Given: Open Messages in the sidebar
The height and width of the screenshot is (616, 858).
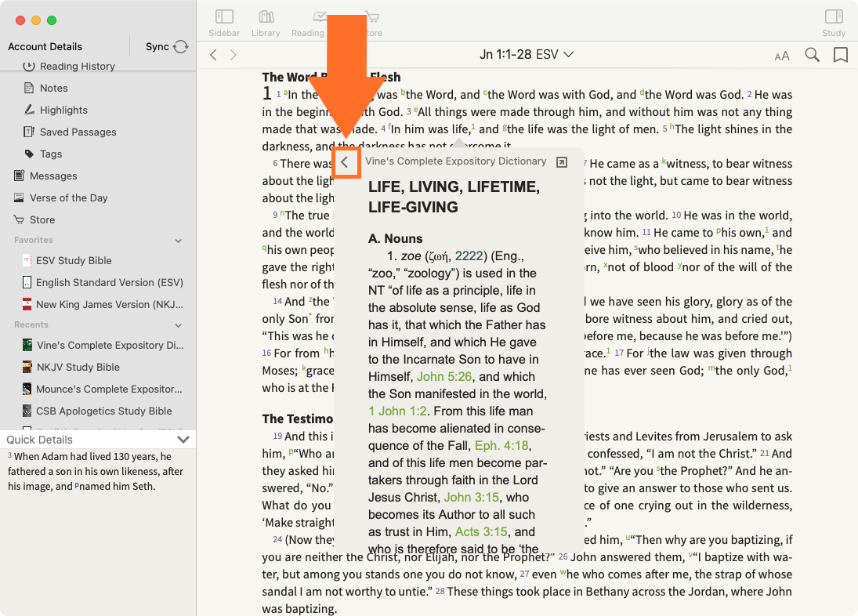Looking at the screenshot, I should pyautogui.click(x=53, y=176).
